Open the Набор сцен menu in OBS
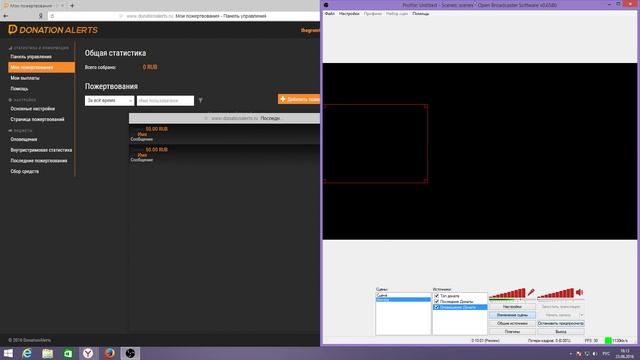Screen dimensions: 640x360 click(397, 13)
